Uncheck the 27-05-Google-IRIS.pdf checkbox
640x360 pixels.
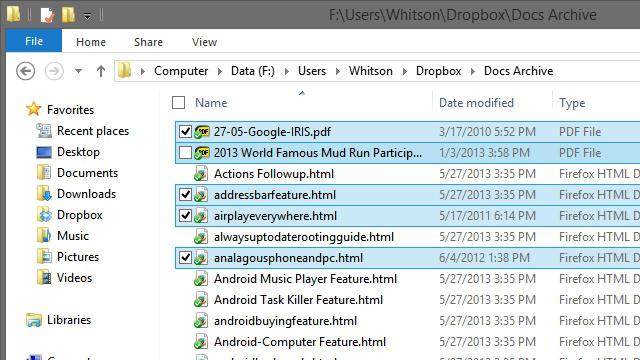185,131
